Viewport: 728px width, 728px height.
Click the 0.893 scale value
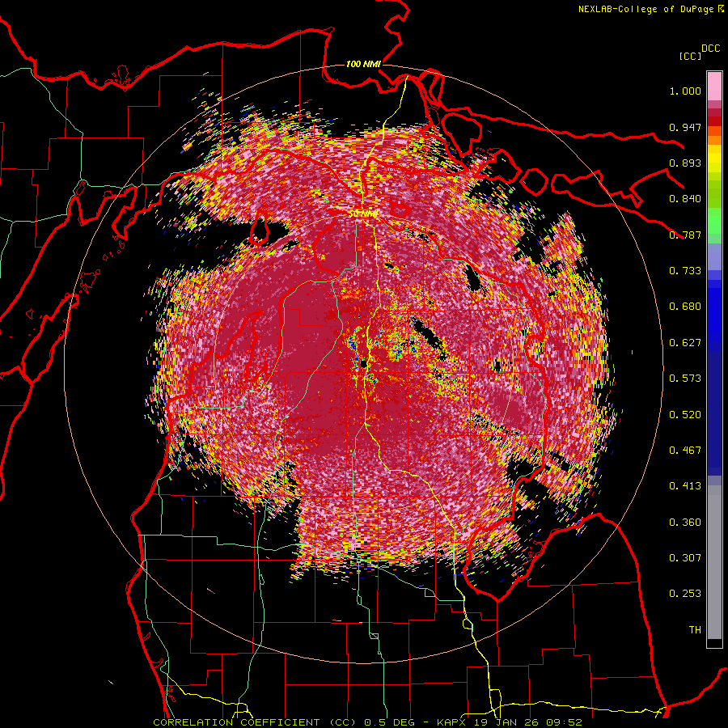(x=685, y=163)
